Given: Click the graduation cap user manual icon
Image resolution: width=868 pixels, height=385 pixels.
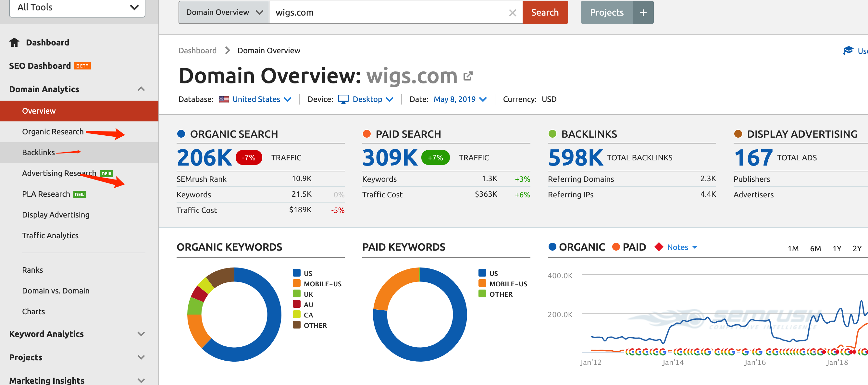Looking at the screenshot, I should pos(848,51).
